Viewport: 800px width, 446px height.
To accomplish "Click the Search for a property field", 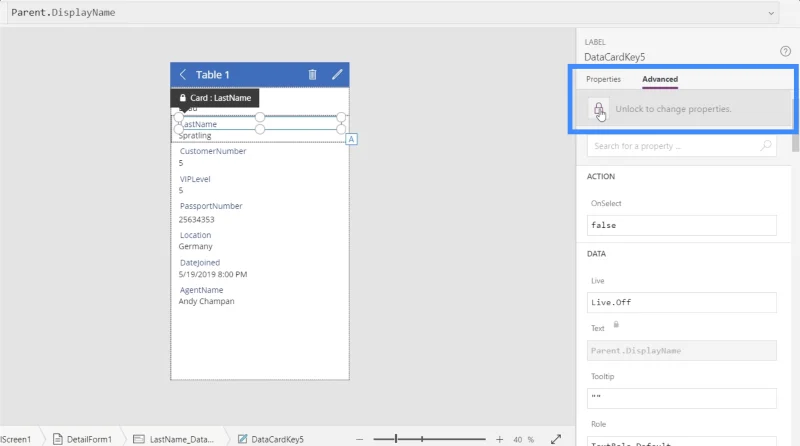I will click(682, 146).
